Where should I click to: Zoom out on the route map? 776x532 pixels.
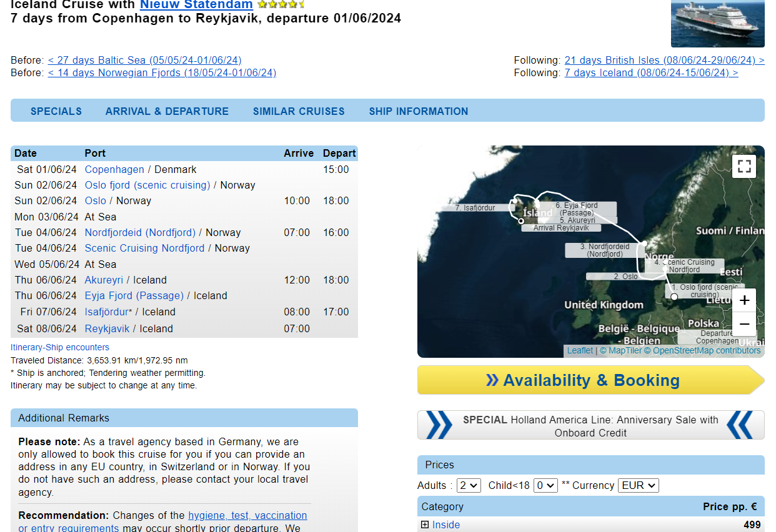pyautogui.click(x=744, y=325)
